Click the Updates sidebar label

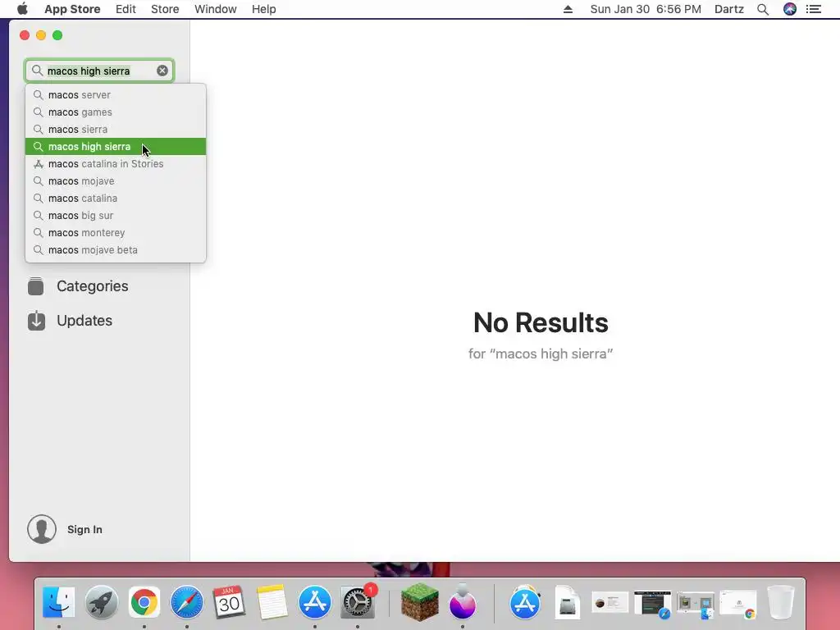pos(84,321)
